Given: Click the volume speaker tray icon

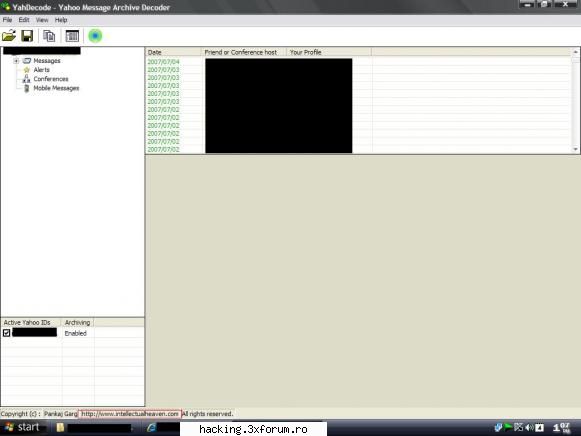Looking at the screenshot, I should [529, 428].
